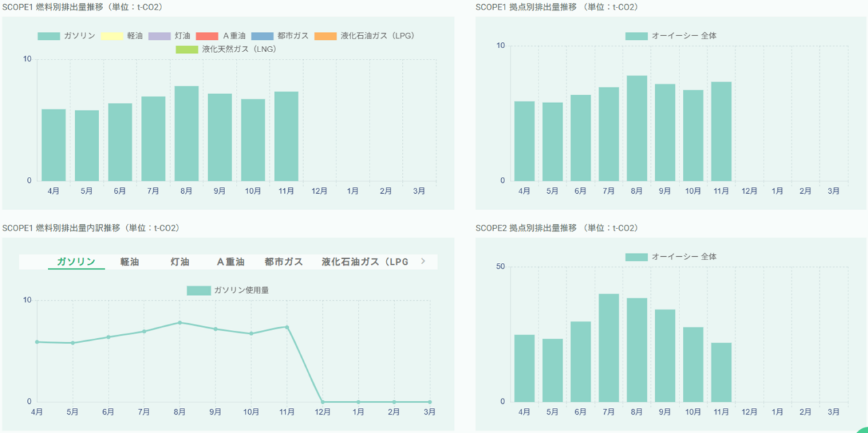
Task: Toggle オーイーシー 全体 legend in SCOPE2 chart
Action: tap(671, 257)
